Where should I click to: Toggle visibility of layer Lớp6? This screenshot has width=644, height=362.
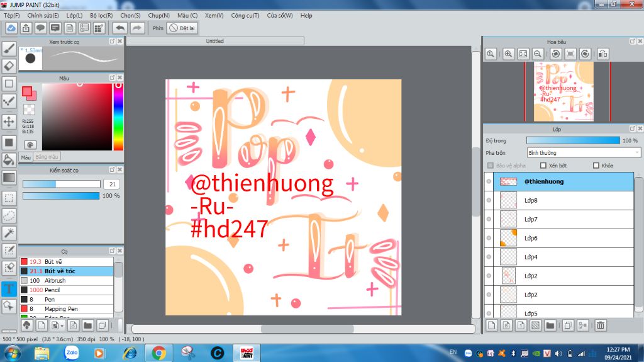pyautogui.click(x=489, y=238)
